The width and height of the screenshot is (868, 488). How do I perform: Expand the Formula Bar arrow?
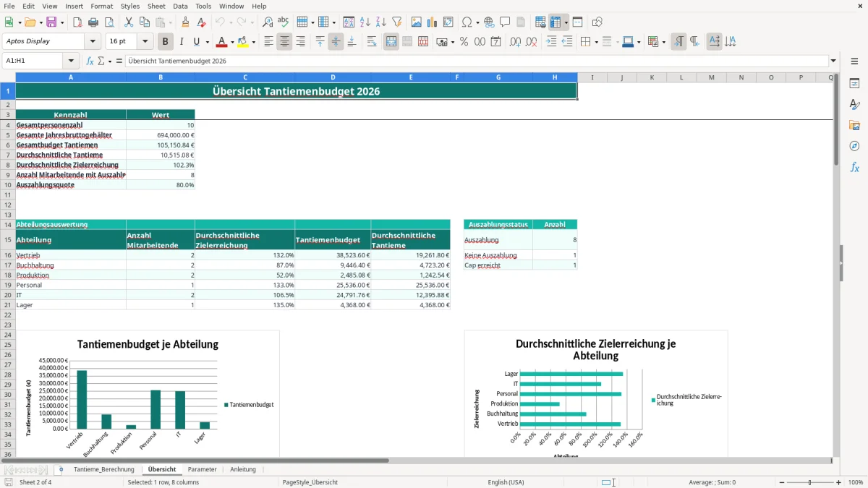(x=833, y=61)
